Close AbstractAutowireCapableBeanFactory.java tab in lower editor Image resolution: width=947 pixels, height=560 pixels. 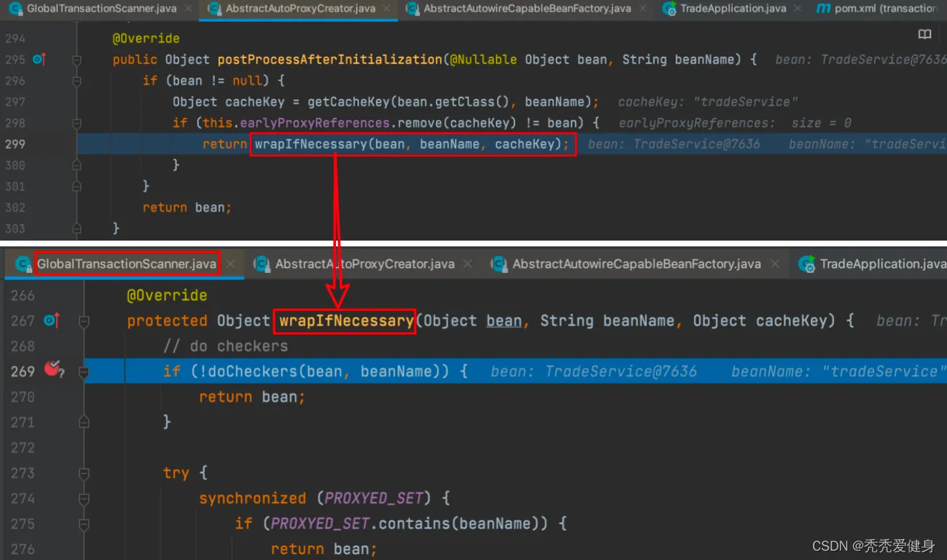774,264
